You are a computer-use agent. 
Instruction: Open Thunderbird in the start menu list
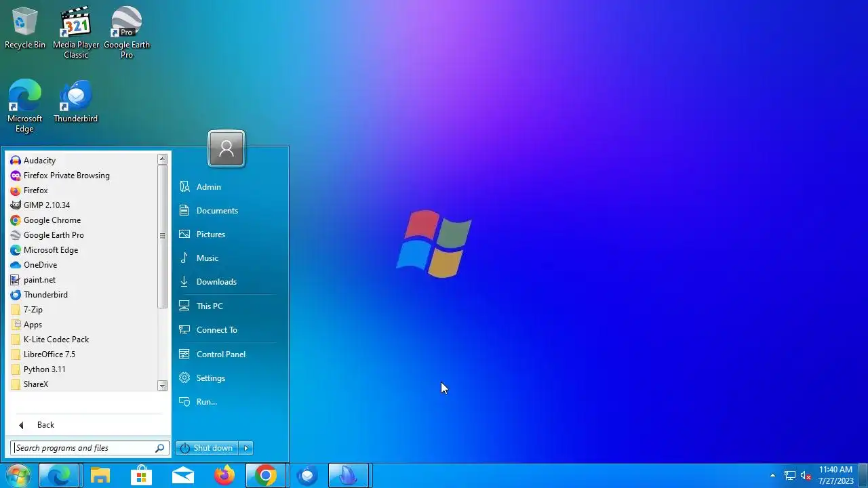(x=82, y=295)
